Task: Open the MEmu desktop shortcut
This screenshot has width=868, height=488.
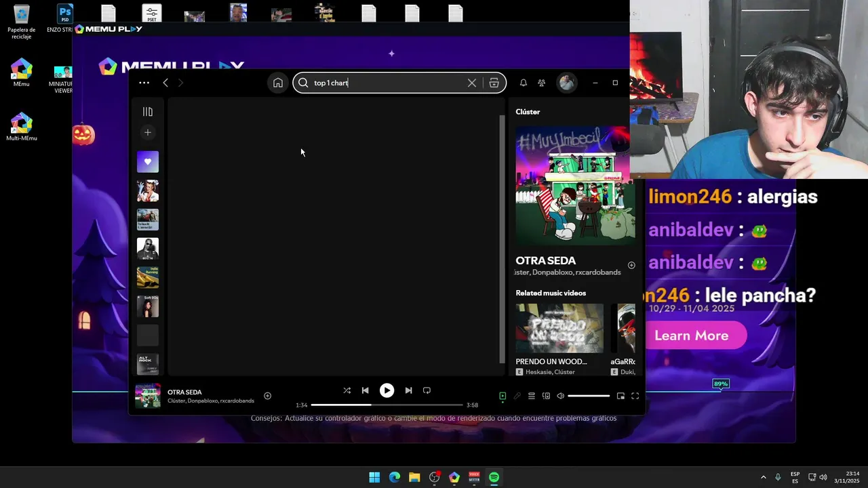Action: click(x=21, y=73)
